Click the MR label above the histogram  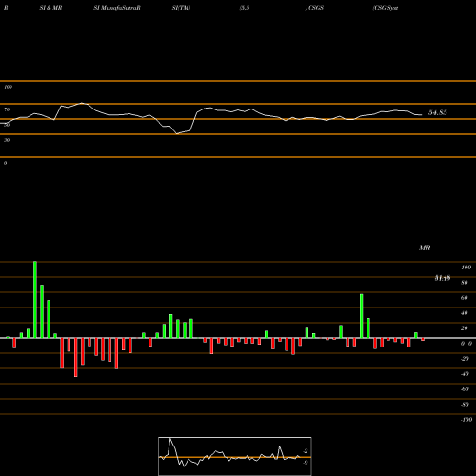pyautogui.click(x=425, y=248)
